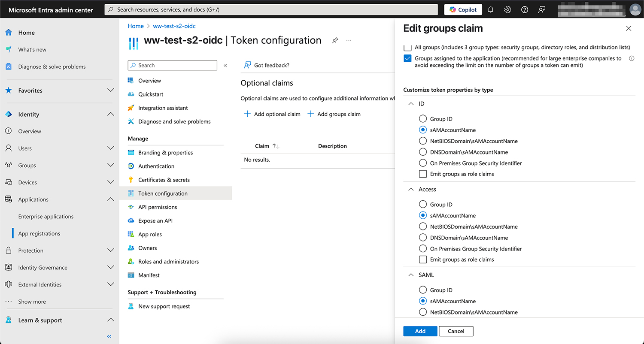Open Copilot from the top bar
The image size is (644, 344).
pos(463,9)
